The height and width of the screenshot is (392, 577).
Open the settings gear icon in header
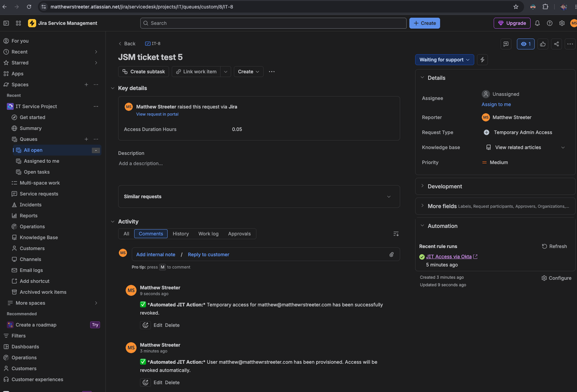(562, 23)
